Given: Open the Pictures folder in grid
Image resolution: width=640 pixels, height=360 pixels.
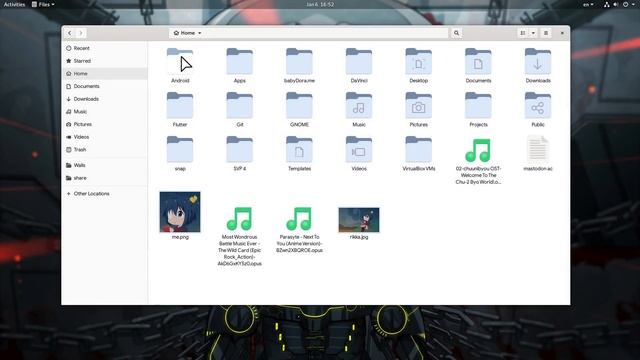Looking at the screenshot, I should [418, 106].
